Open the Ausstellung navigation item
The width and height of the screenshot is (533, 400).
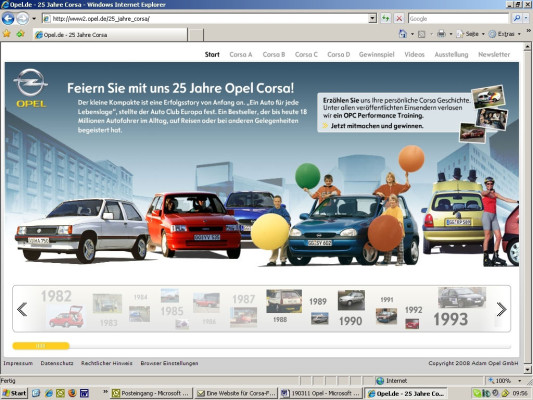[x=451, y=54]
